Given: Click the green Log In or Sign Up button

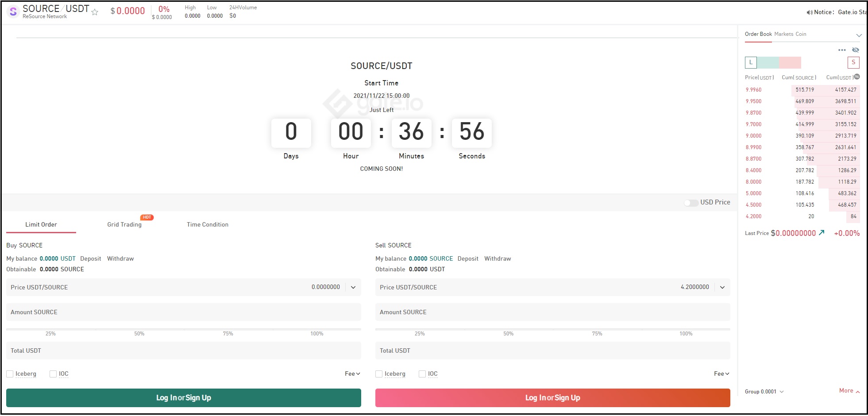Looking at the screenshot, I should 183,398.
